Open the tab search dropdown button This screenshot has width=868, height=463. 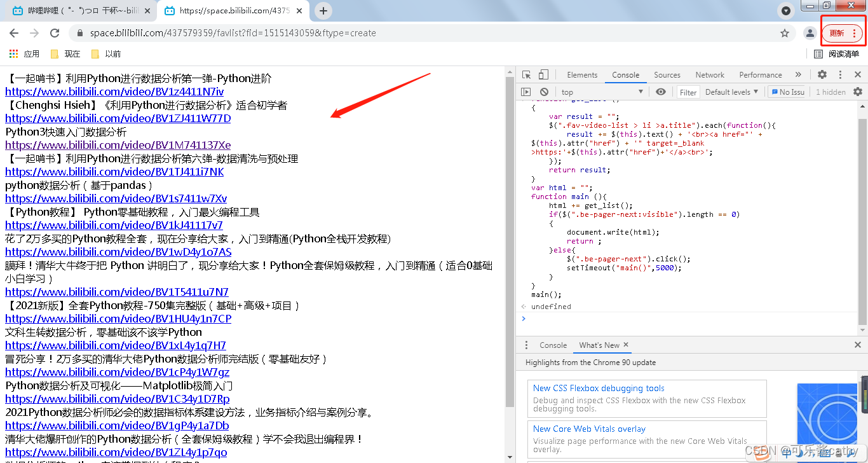coord(786,11)
